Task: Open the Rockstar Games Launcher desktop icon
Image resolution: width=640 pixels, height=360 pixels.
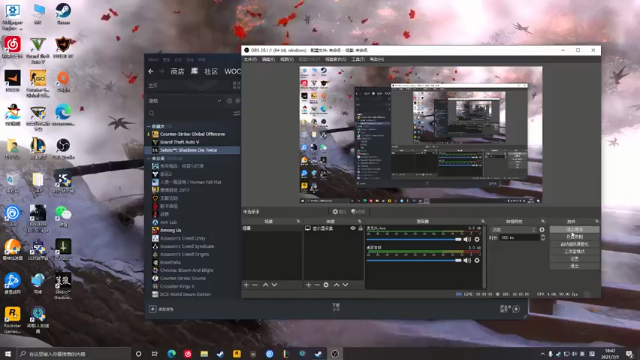Action: 12,320
